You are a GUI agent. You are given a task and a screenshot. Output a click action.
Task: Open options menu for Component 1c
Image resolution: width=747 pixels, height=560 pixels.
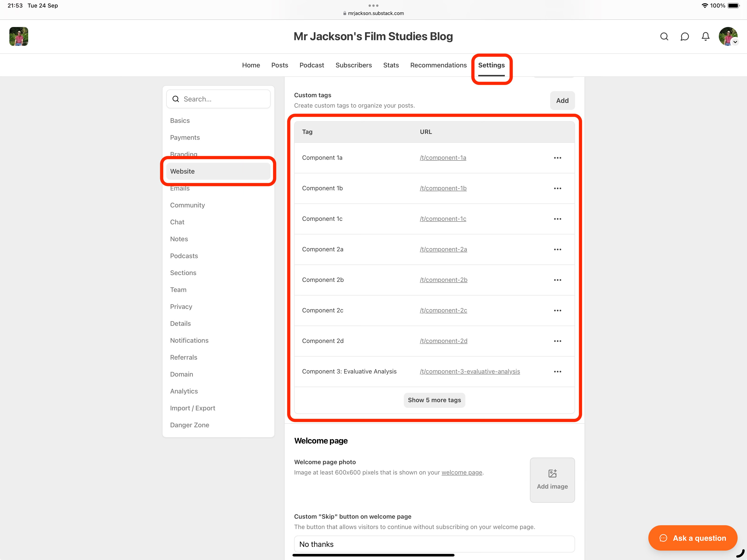(x=557, y=219)
